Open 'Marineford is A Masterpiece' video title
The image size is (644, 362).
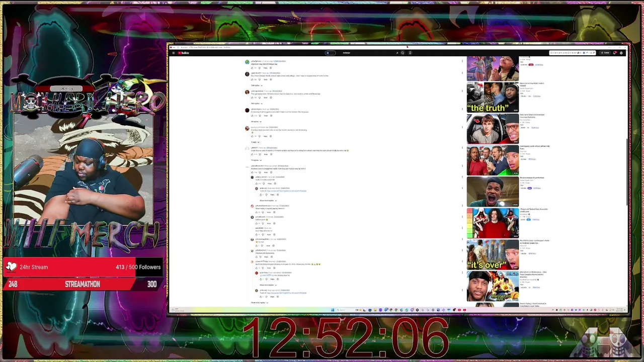(533, 274)
